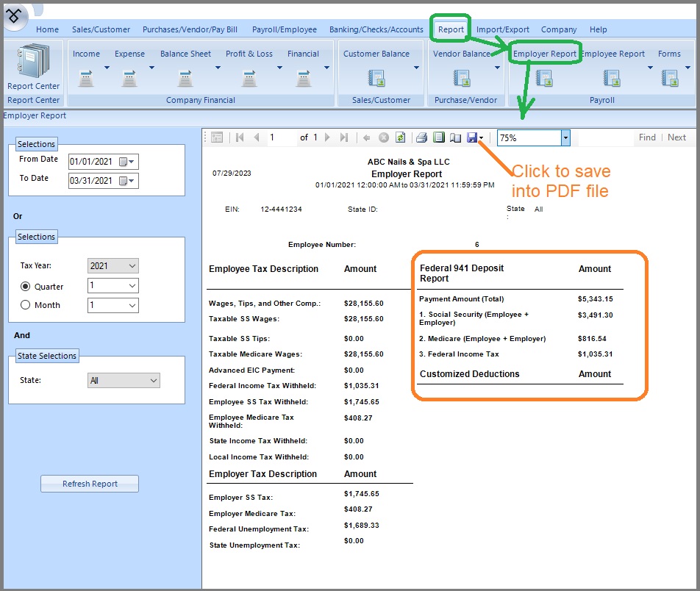Toggle the print layout view icon

point(438,137)
